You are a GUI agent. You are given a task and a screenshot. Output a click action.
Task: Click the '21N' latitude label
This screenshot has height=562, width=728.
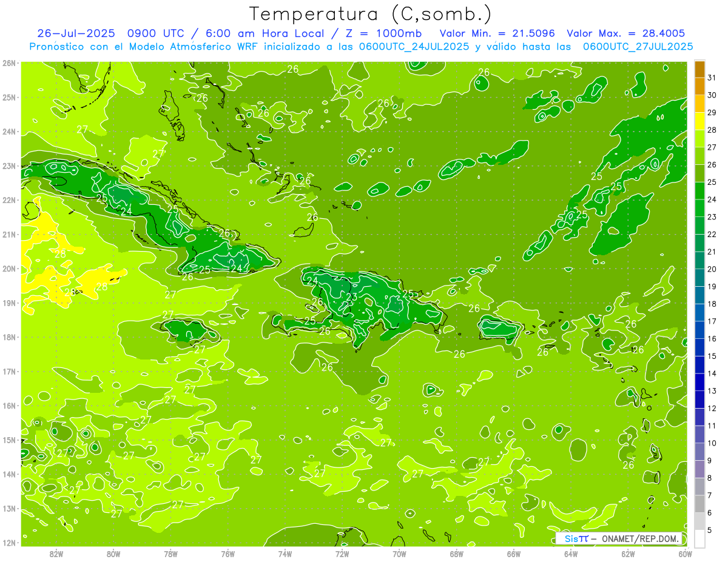tap(9, 234)
